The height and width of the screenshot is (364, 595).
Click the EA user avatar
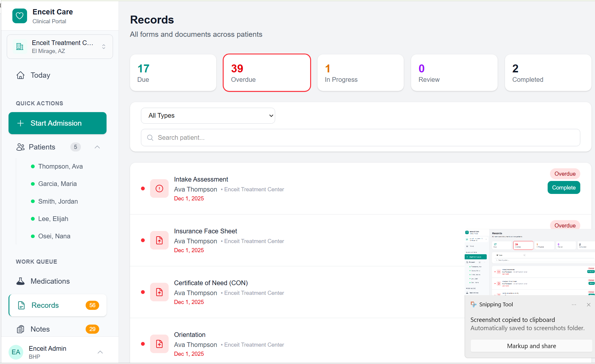[16, 352]
